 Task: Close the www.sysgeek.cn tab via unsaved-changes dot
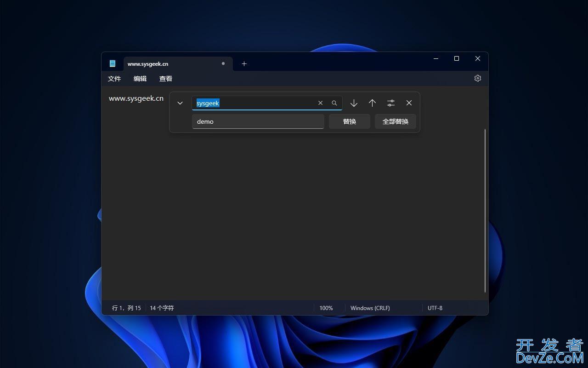tap(223, 63)
